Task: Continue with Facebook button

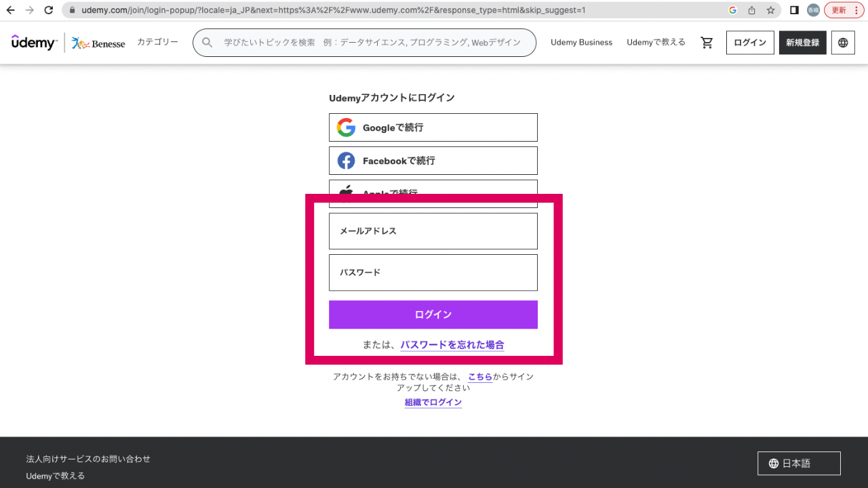Action: point(433,161)
